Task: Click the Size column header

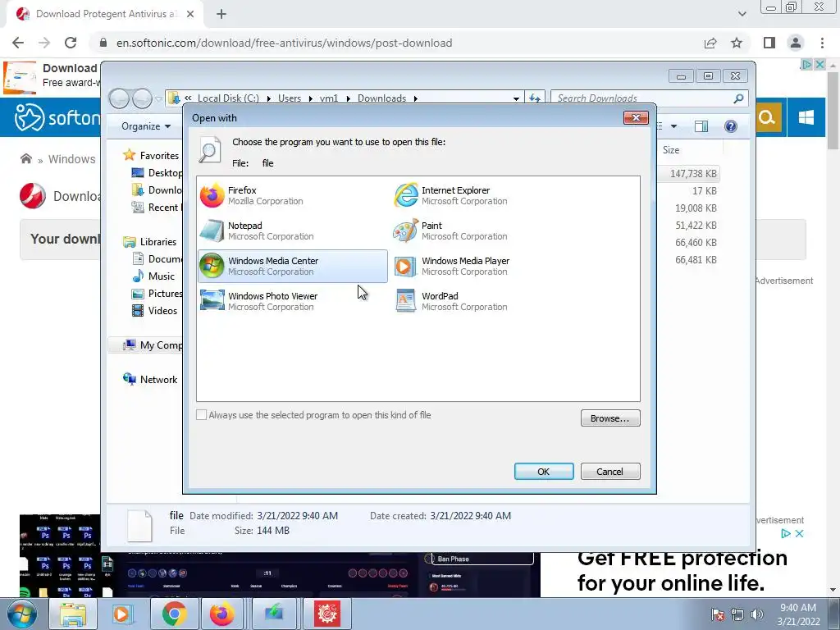Action: 671,150
